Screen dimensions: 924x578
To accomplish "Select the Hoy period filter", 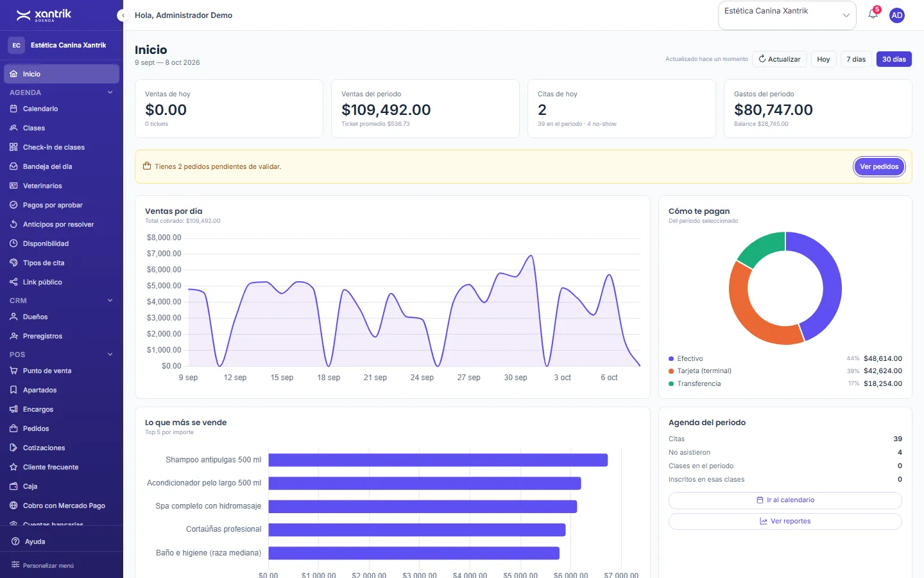I will [x=823, y=59].
